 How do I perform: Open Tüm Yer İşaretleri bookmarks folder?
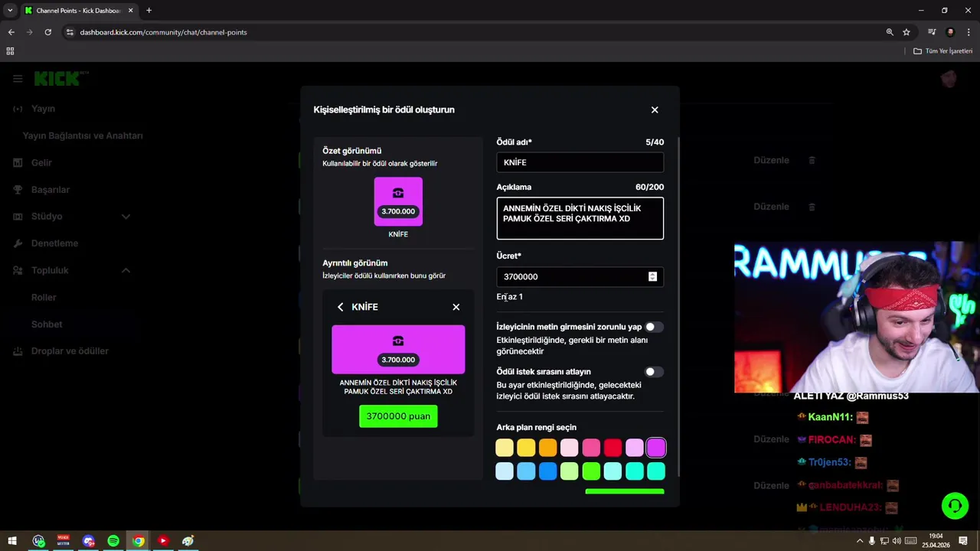pyautogui.click(x=942, y=51)
